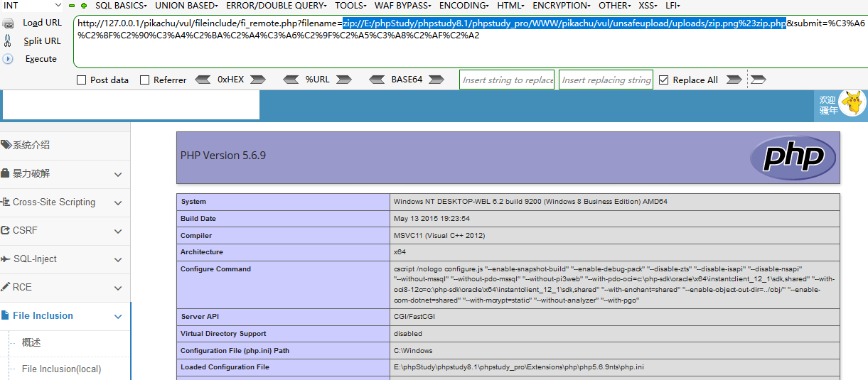This screenshot has width=868, height=380.
Task: Open the HTML menu in HackBar
Action: point(510,6)
